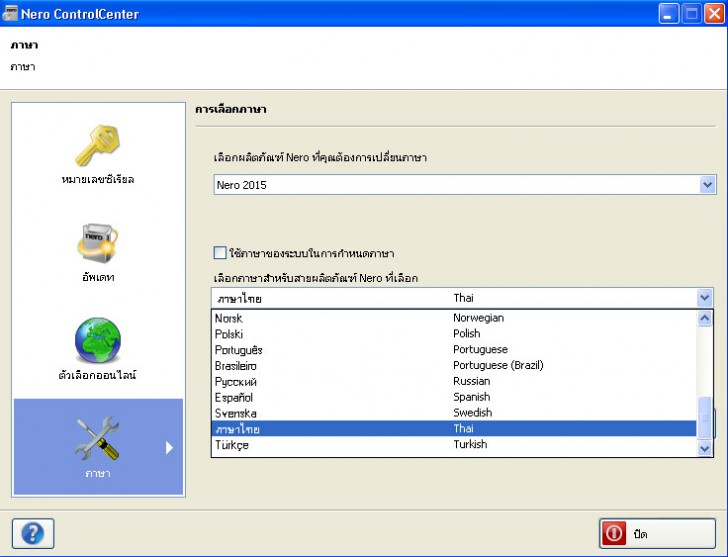Select Norsk Norwegian in language list

[x=454, y=318]
